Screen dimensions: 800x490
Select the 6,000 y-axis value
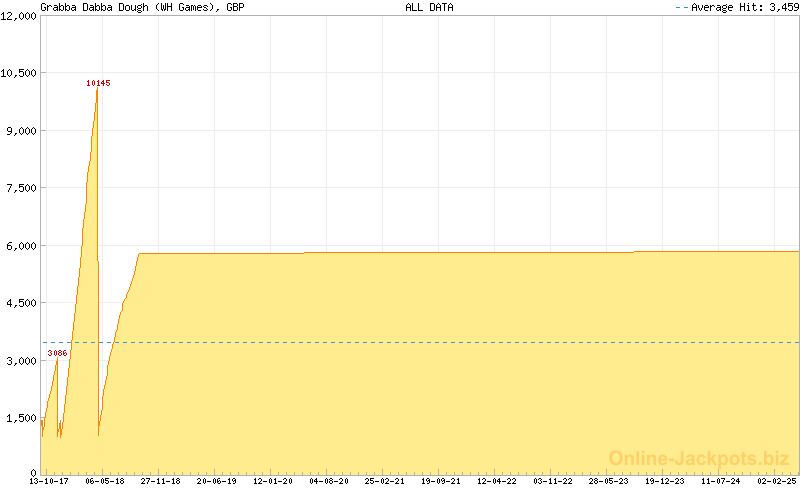point(23,245)
